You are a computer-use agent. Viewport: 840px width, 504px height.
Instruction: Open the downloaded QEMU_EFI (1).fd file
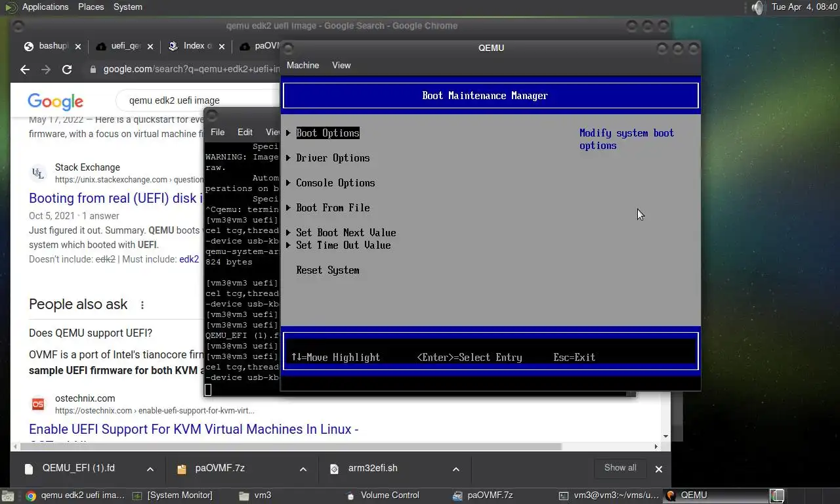click(x=77, y=469)
